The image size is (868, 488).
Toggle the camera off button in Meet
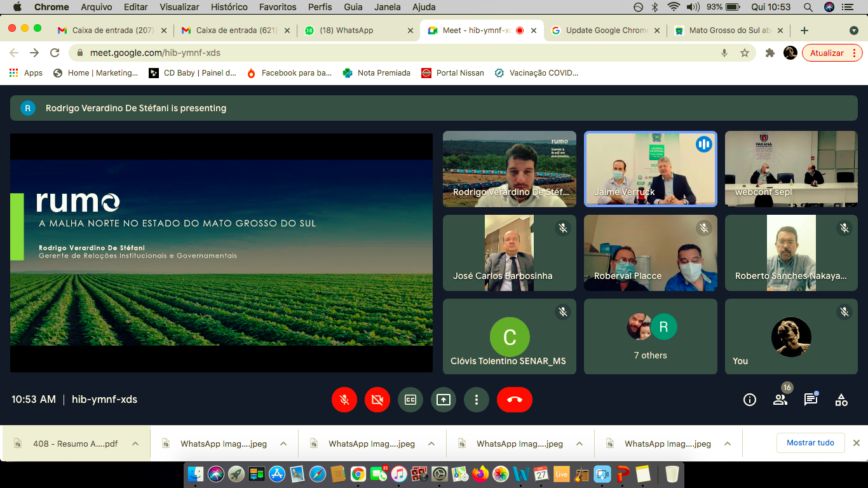pos(377,400)
